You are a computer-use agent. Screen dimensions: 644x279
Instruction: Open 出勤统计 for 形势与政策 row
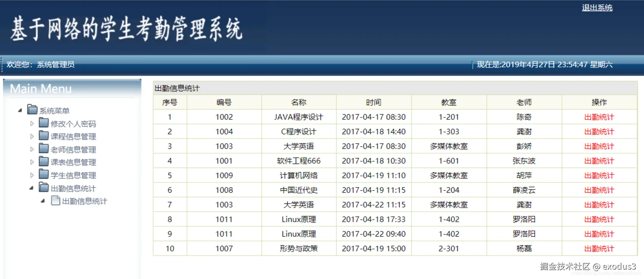[599, 248]
